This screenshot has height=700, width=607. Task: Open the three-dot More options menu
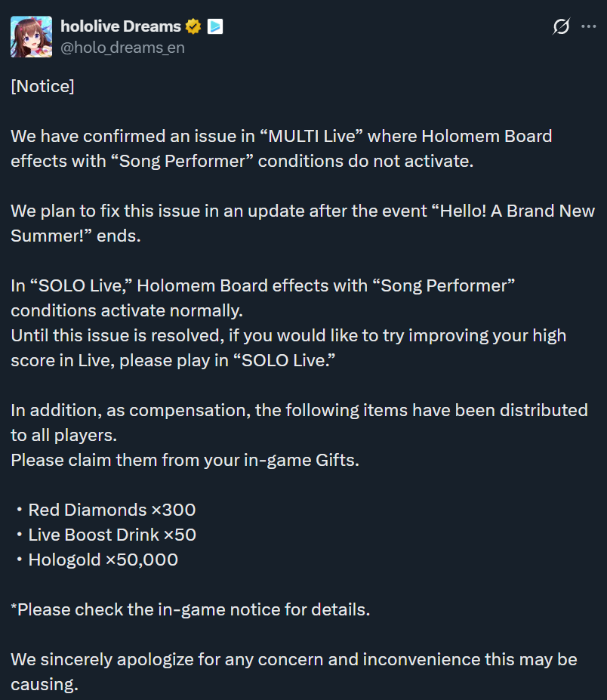tap(589, 26)
